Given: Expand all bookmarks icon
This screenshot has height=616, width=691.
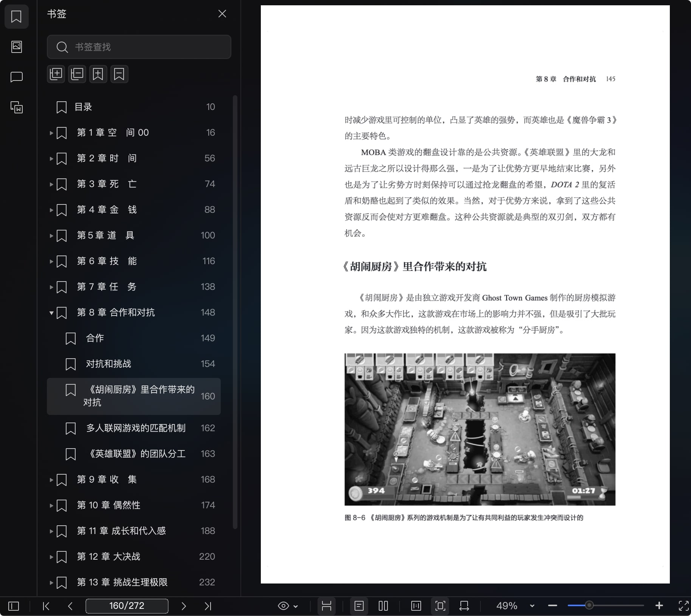Looking at the screenshot, I should pos(56,74).
